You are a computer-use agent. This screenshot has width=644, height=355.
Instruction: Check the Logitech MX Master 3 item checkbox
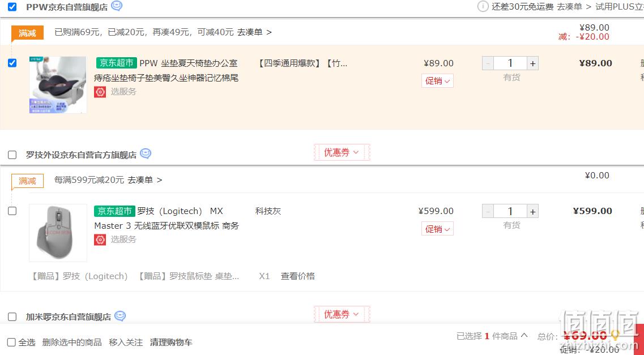pyautogui.click(x=12, y=211)
